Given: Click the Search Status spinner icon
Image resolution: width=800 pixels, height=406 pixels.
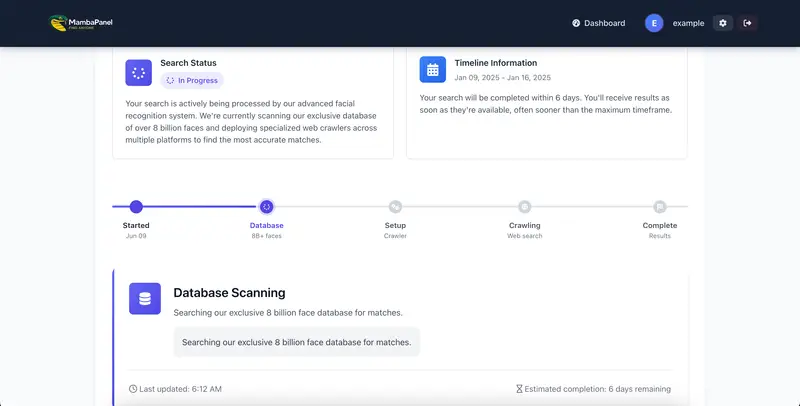Looking at the screenshot, I should coord(139,72).
